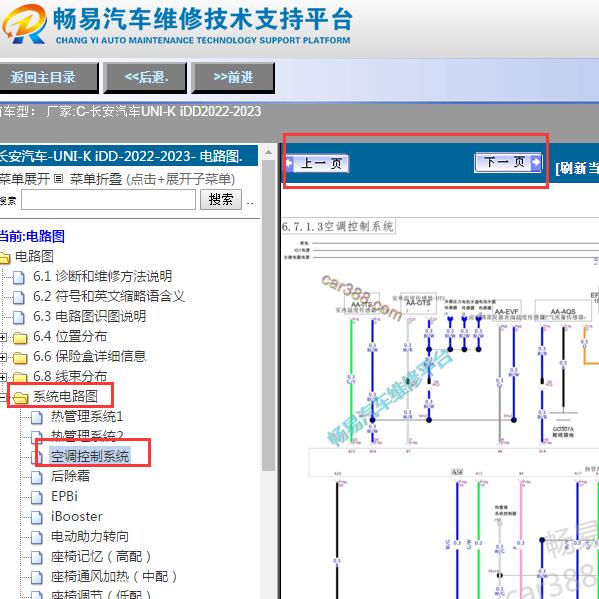This screenshot has height=599, width=599.
Task: Open previous page with 上一页 button
Action: [317, 164]
